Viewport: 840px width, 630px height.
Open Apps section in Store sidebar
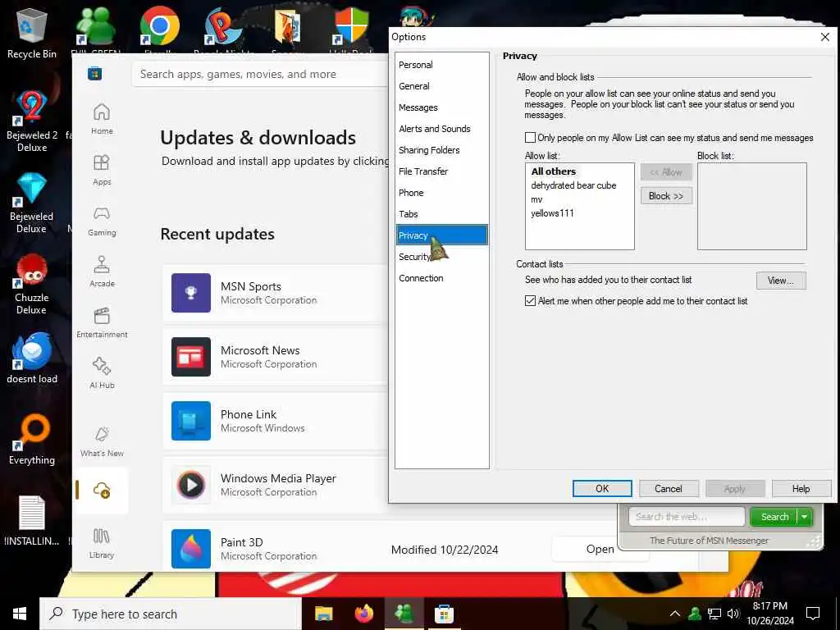(102, 170)
